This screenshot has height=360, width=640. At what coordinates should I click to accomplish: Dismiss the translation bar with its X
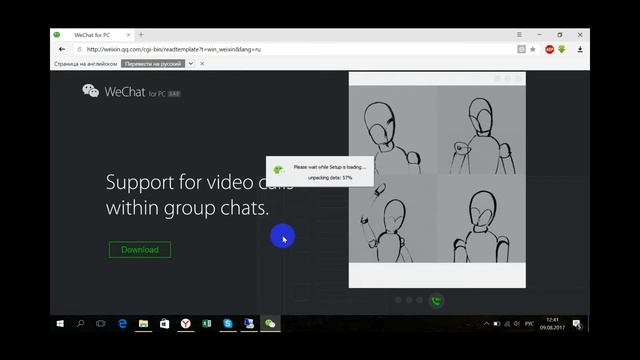(x=202, y=64)
